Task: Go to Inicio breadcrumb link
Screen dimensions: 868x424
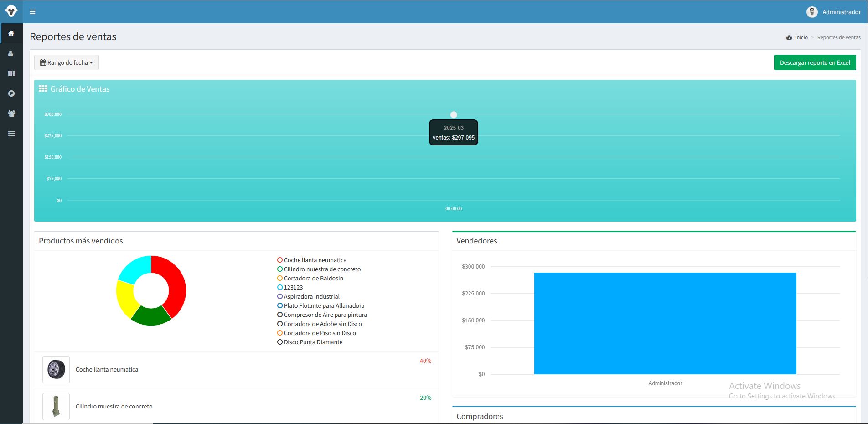Action: pyautogui.click(x=801, y=37)
